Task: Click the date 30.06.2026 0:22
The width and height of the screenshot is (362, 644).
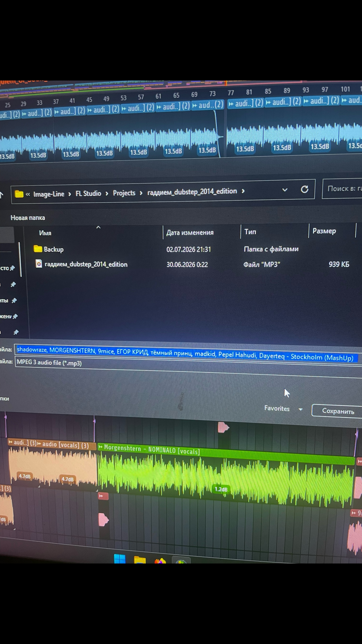Action: click(x=187, y=264)
